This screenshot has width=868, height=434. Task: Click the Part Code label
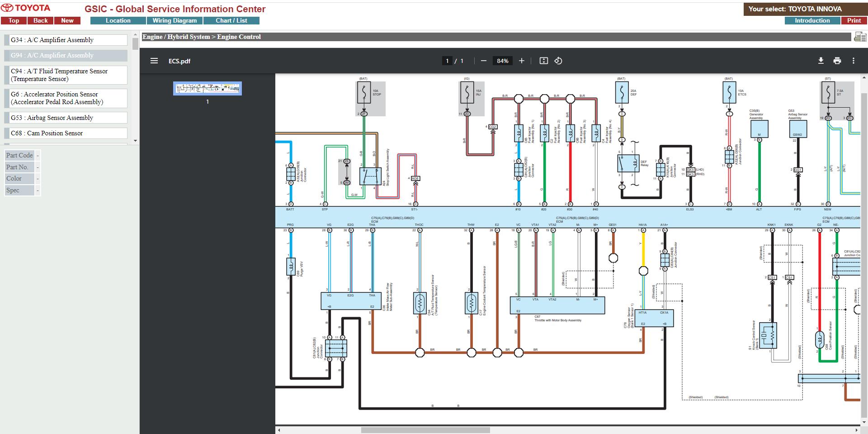coord(19,155)
